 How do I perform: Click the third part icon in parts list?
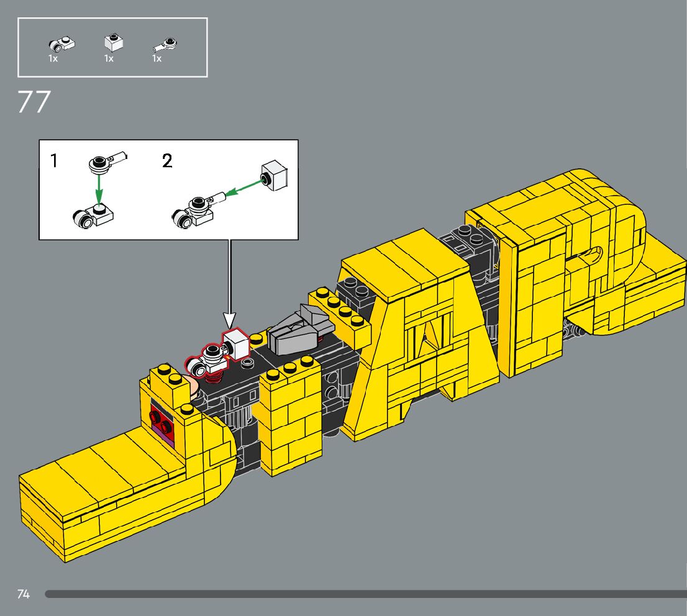(165, 44)
